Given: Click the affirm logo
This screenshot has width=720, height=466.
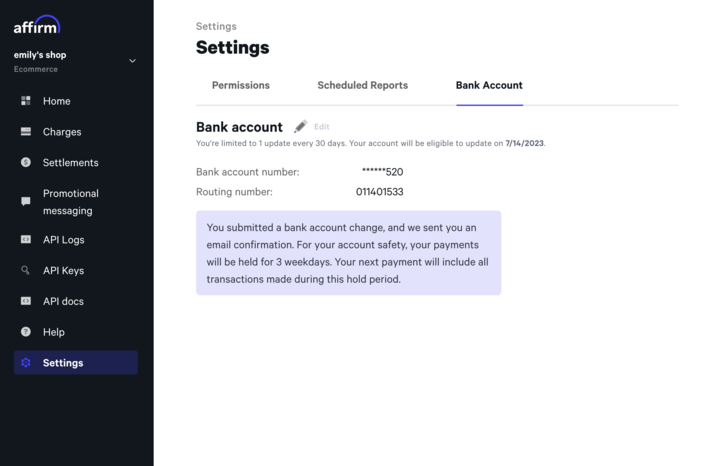Looking at the screenshot, I should 37,25.
